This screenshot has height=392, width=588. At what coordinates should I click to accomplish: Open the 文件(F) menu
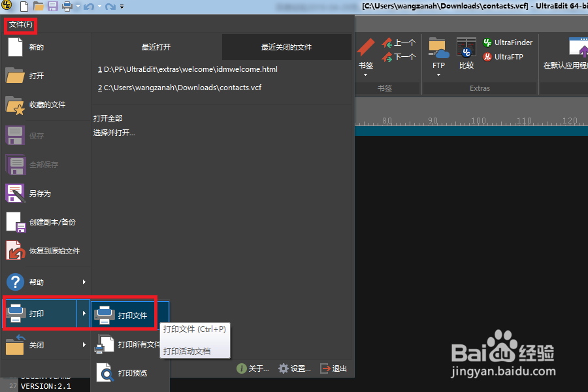[x=21, y=25]
